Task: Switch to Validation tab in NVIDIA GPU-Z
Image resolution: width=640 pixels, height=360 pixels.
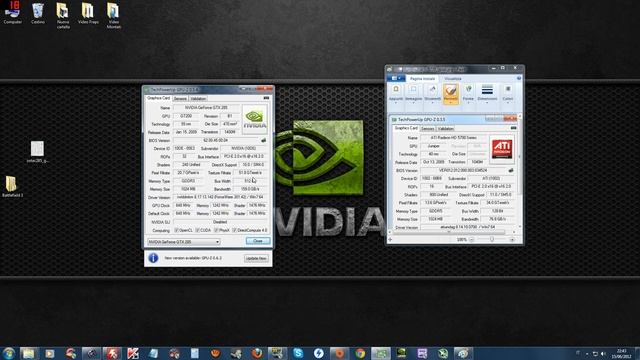Action: tap(198, 98)
